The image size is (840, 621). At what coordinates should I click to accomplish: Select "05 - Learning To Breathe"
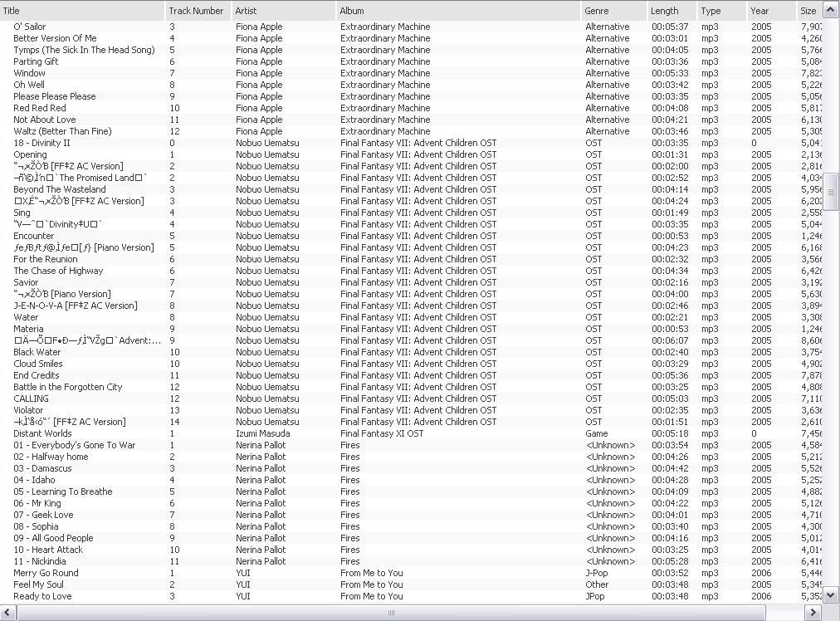(63, 491)
